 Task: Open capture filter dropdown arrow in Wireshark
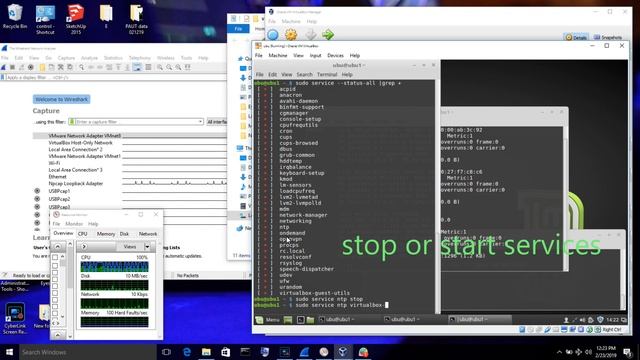[x=200, y=122]
